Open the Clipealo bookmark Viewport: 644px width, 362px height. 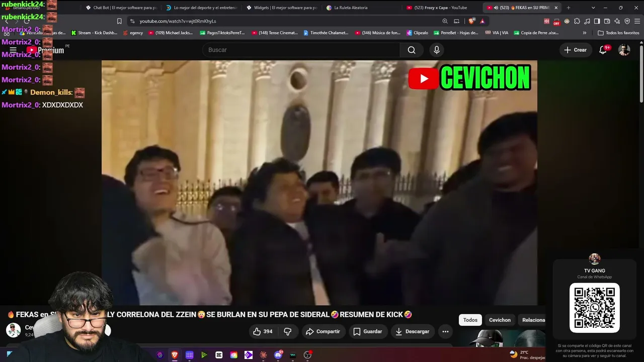pyautogui.click(x=417, y=33)
